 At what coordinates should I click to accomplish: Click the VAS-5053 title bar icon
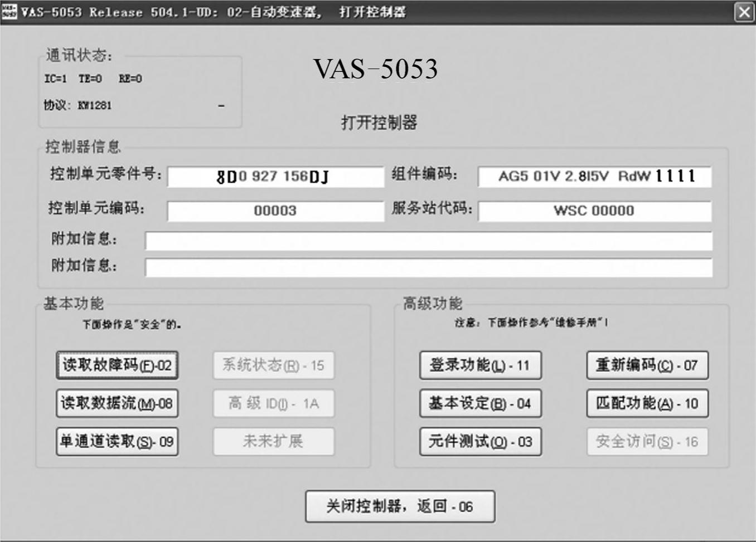[x=9, y=11]
